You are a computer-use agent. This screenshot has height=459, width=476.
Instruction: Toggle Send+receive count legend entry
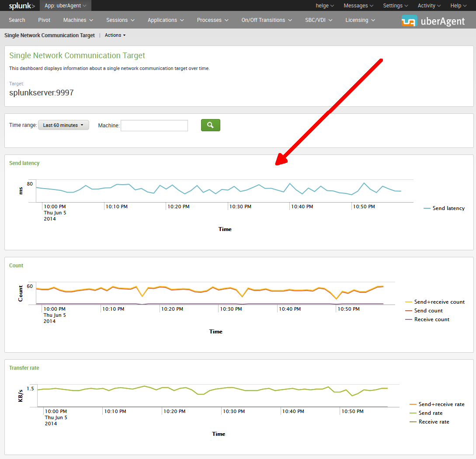click(x=435, y=302)
